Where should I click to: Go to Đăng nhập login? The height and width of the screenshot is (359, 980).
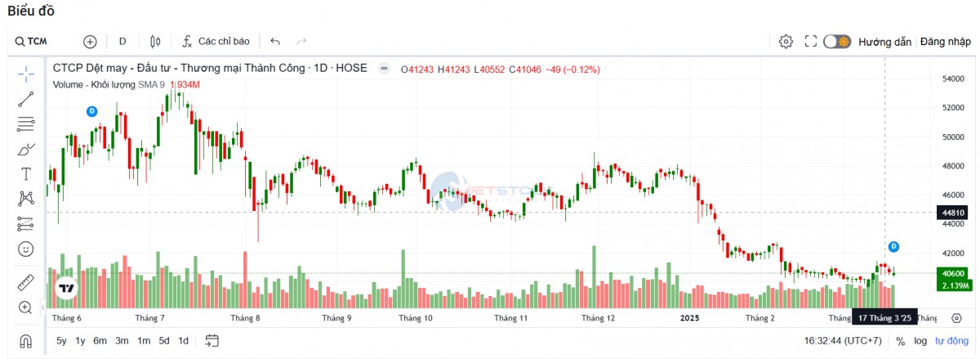click(946, 41)
